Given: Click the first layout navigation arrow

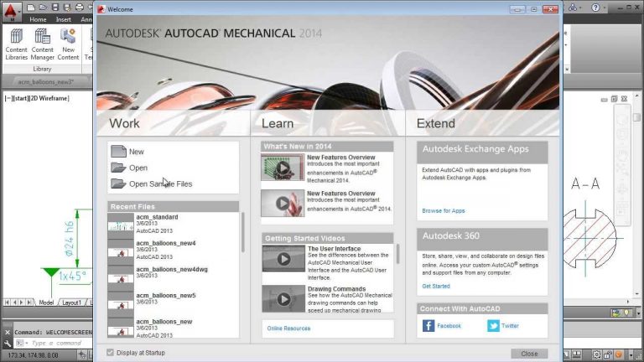Looking at the screenshot, I should point(7,303).
